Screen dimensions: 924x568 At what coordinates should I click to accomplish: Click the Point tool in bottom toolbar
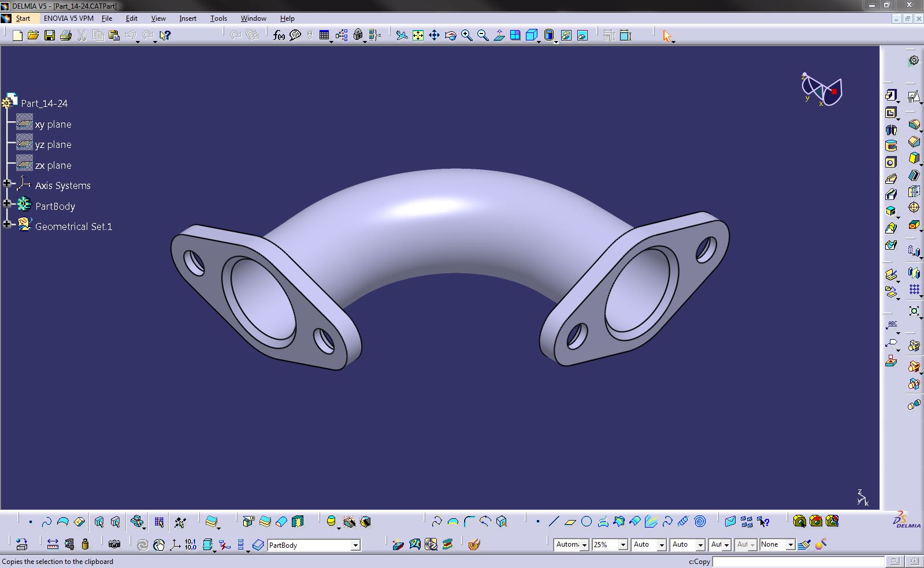[x=537, y=522]
